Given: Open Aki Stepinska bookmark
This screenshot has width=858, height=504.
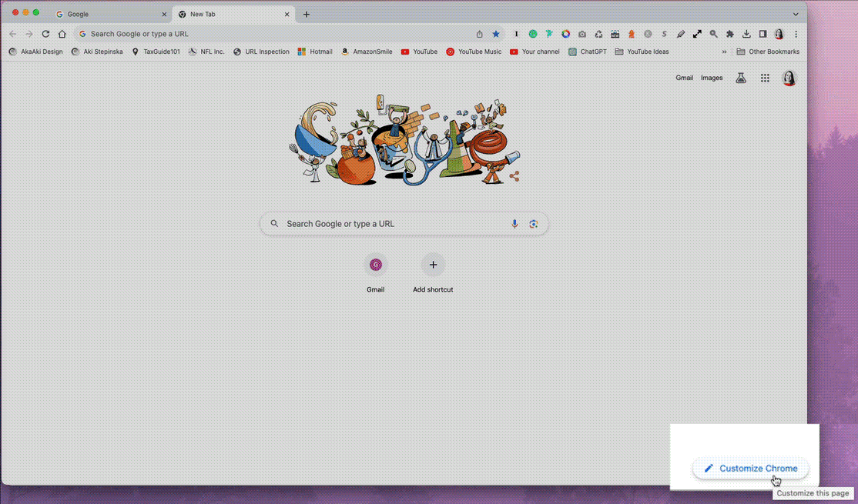Looking at the screenshot, I should pyautogui.click(x=97, y=52).
